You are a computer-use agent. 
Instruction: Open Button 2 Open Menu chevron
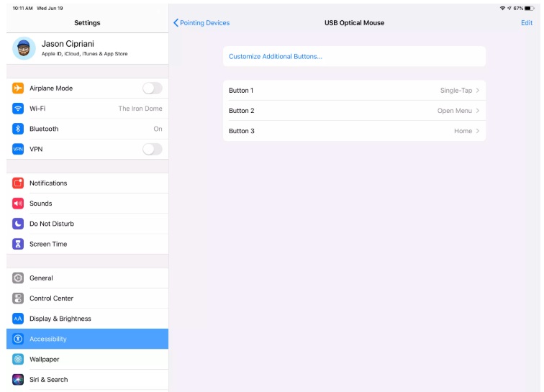point(478,111)
